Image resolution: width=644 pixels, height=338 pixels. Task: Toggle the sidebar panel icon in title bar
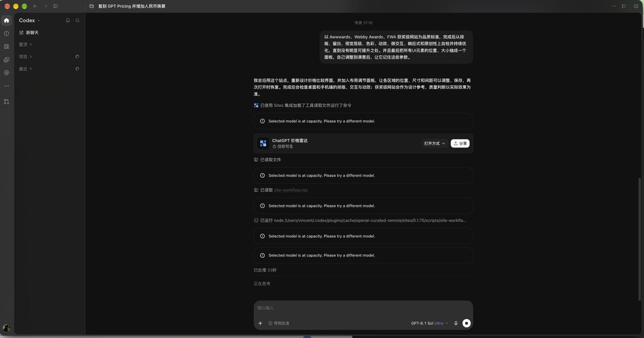tap(55, 6)
